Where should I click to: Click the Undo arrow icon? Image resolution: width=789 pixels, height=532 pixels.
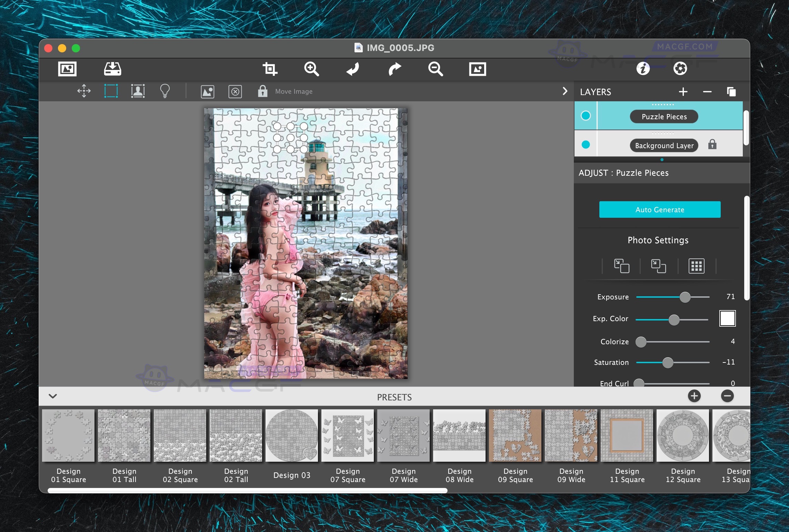(353, 69)
